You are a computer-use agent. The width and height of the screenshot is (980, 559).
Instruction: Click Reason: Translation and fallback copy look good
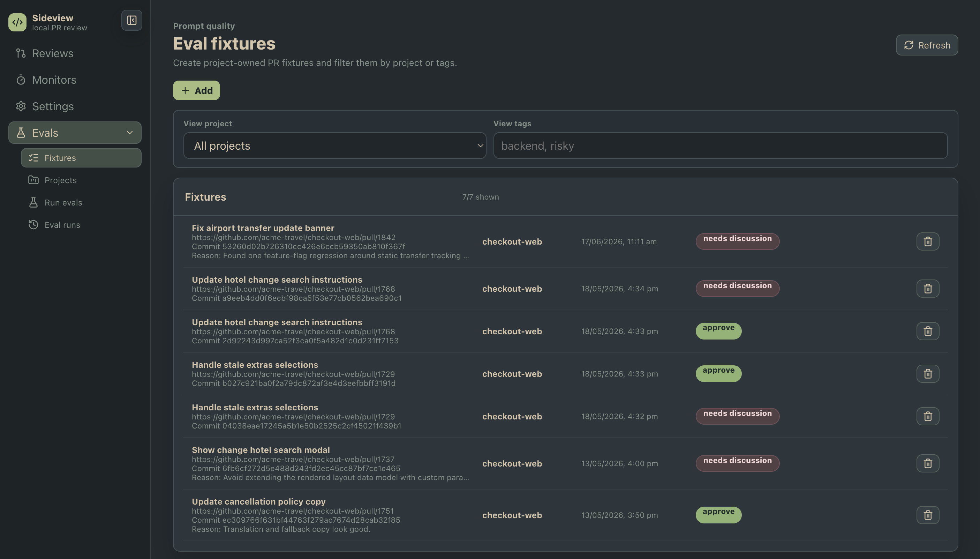tap(281, 529)
